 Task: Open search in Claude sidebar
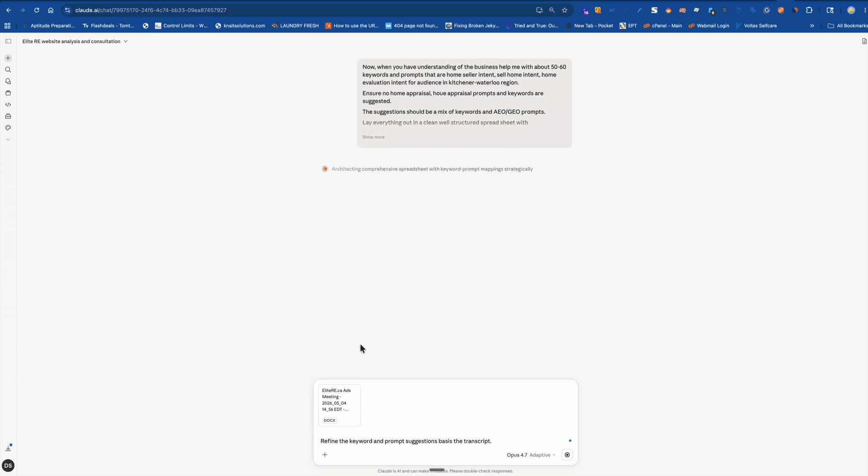pos(8,70)
